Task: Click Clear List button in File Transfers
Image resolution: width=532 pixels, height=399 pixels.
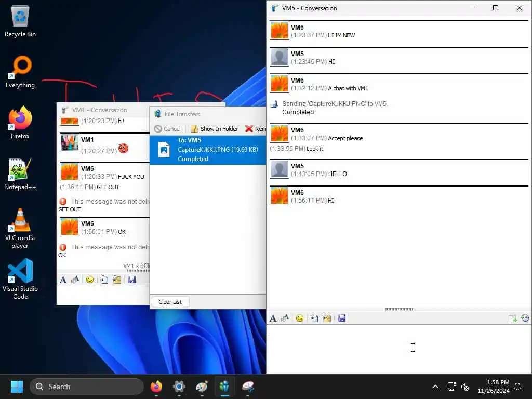Action: pyautogui.click(x=170, y=302)
